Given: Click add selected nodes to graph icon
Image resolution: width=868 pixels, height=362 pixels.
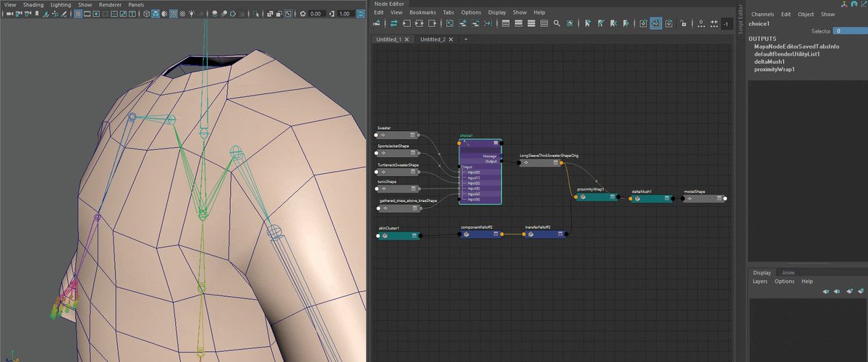Looking at the screenshot, I should [x=463, y=23].
